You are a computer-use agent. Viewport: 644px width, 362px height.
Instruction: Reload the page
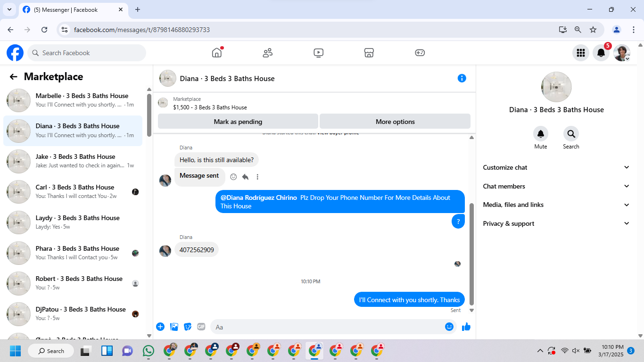44,30
